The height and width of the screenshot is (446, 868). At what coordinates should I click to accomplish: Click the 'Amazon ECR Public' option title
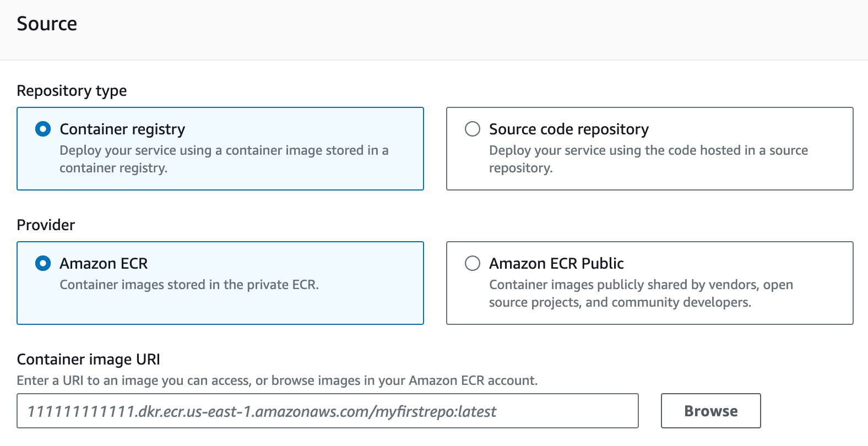tap(556, 263)
